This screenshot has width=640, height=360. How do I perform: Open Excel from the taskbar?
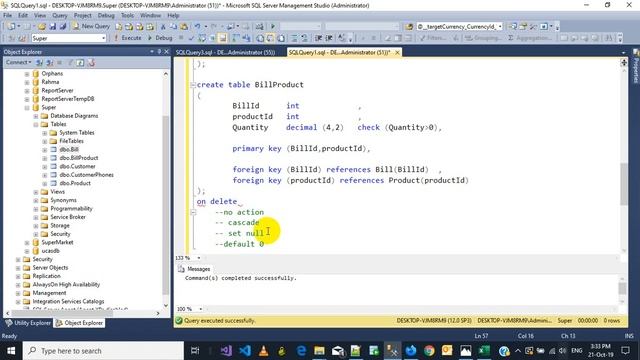click(484, 351)
